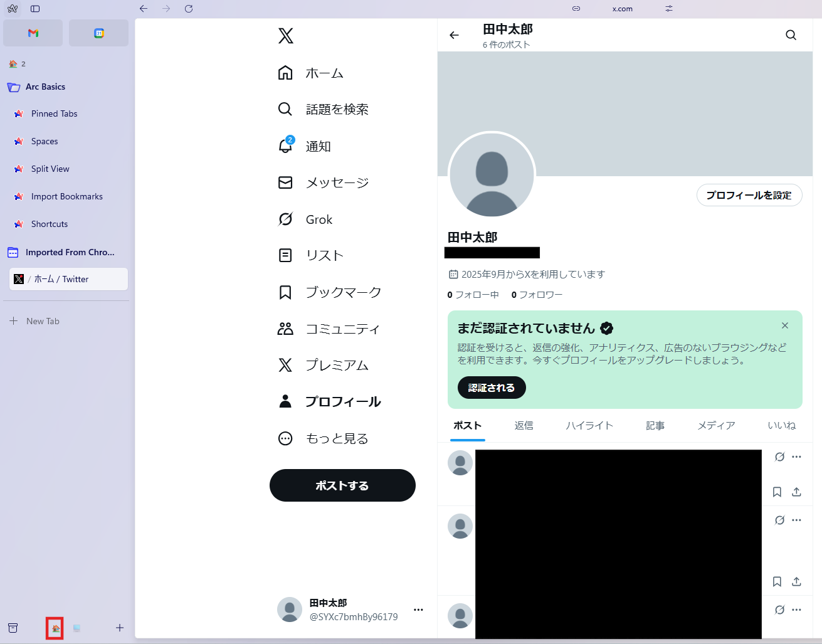Share the first post
Screen dimensions: 822x644
point(796,492)
